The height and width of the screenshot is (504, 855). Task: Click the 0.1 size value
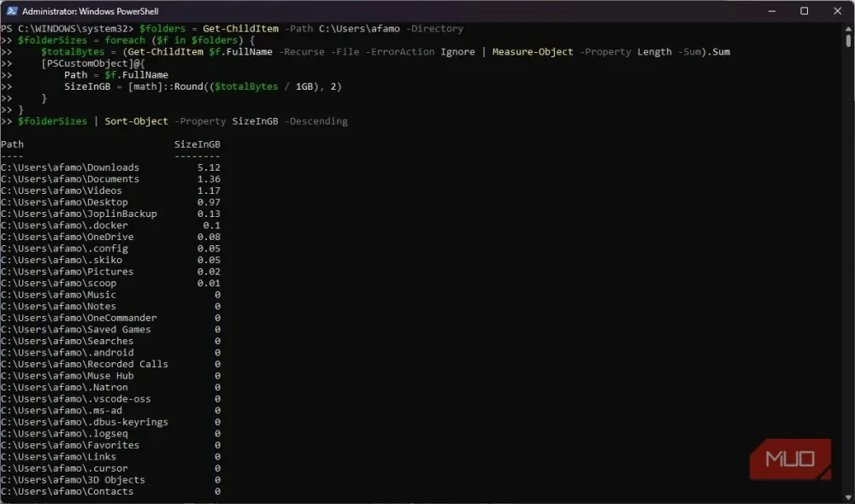click(211, 225)
